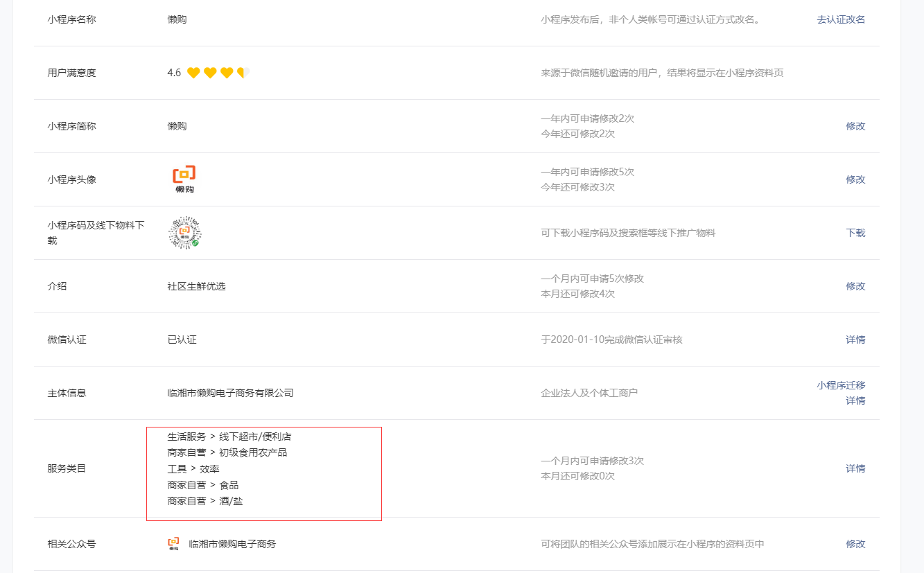Click the 懒购 mini program avatar logo
The image size is (924, 573).
tap(184, 179)
